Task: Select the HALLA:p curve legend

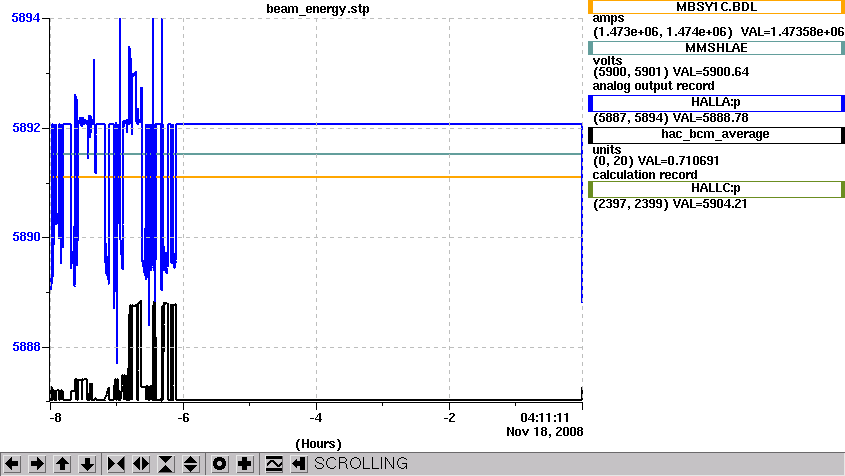Action: click(716, 102)
